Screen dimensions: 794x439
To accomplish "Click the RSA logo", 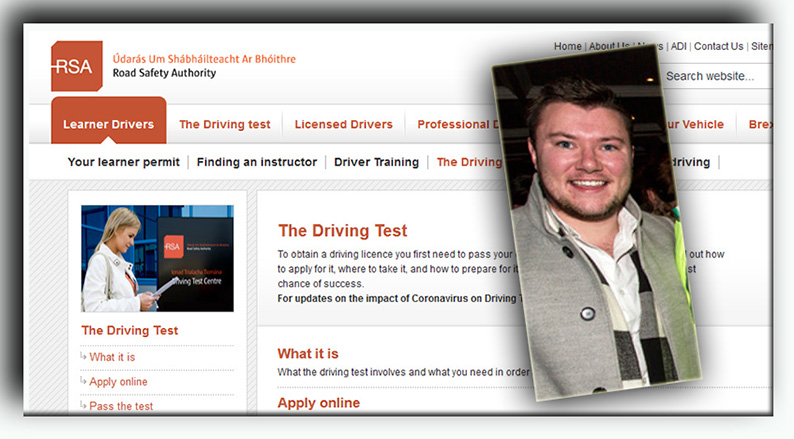I will pyautogui.click(x=77, y=66).
